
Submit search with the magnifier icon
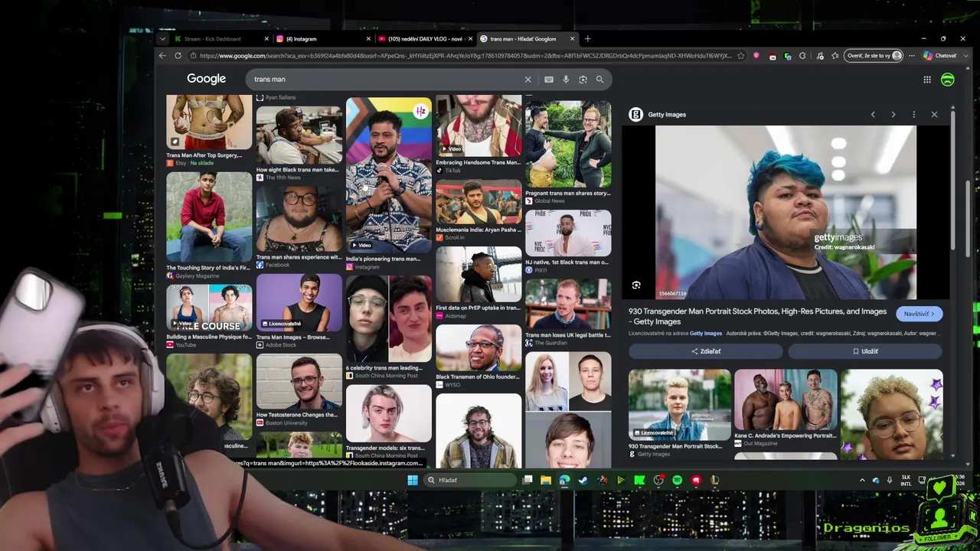[599, 80]
